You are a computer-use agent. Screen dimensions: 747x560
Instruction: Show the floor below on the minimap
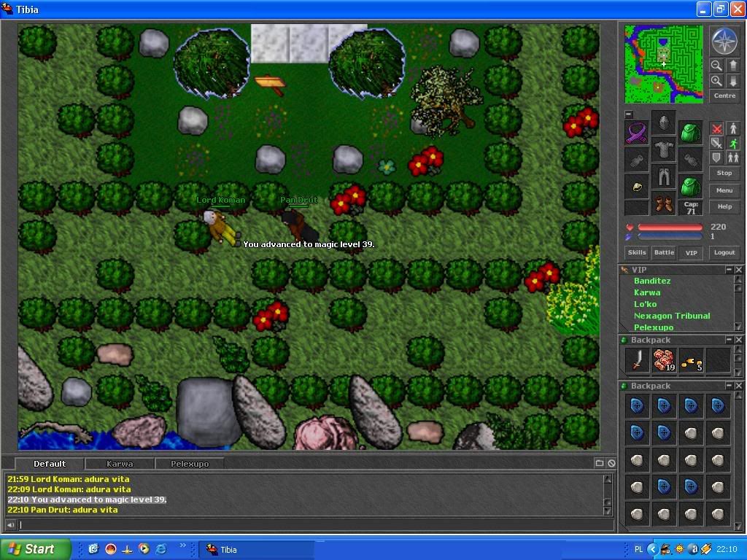click(x=732, y=81)
